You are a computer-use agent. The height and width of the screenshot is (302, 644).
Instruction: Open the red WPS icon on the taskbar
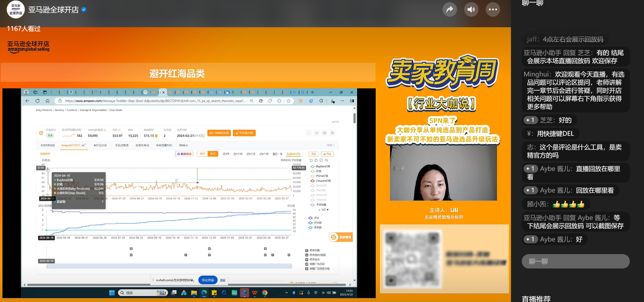pos(255,292)
